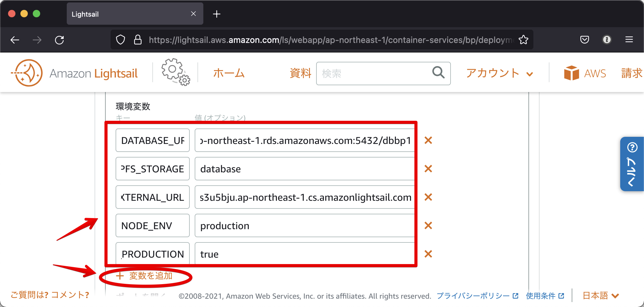This screenshot has width=644, height=307.
Task: Delete the NODE_ENV variable row
Action: [x=428, y=225]
